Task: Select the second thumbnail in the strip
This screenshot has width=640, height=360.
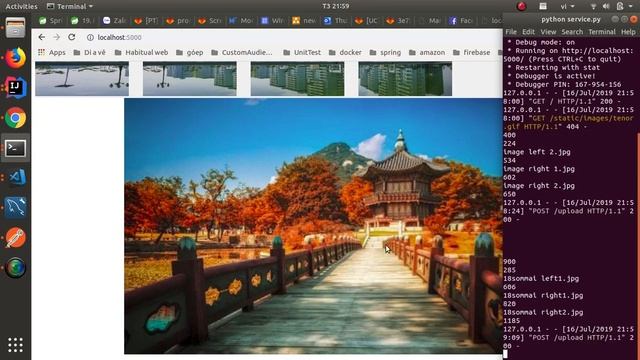Action: point(190,79)
